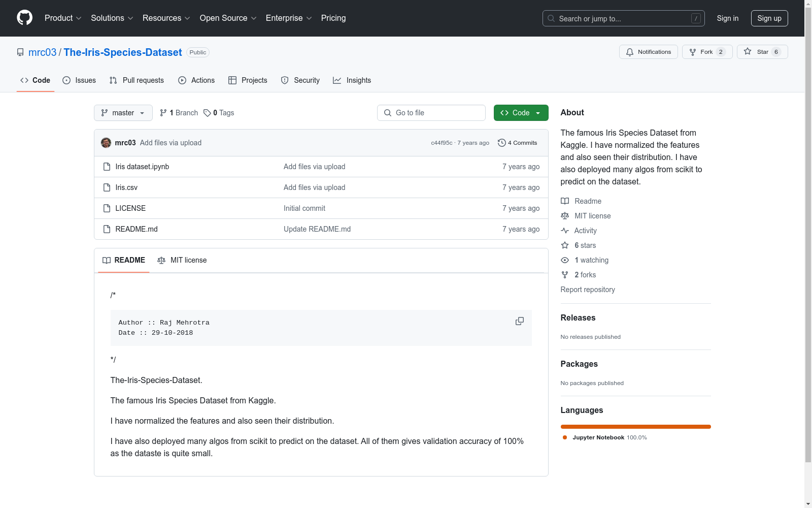Open the Enterprise dropdown
The width and height of the screenshot is (812, 508).
tap(289, 18)
